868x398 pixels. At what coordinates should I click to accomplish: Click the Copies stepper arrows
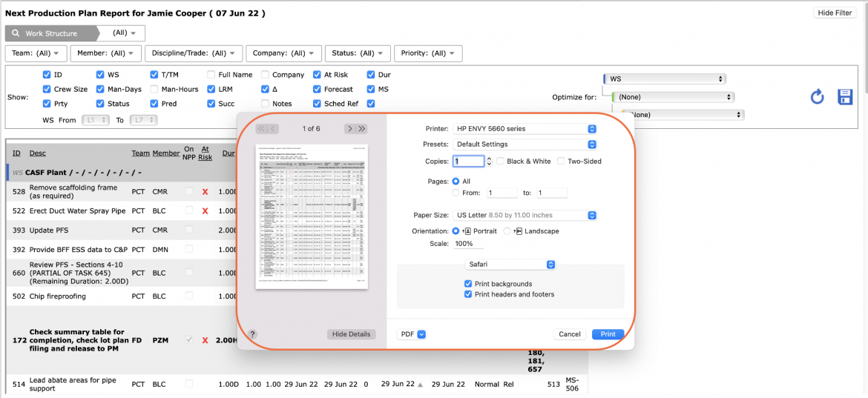pos(489,162)
